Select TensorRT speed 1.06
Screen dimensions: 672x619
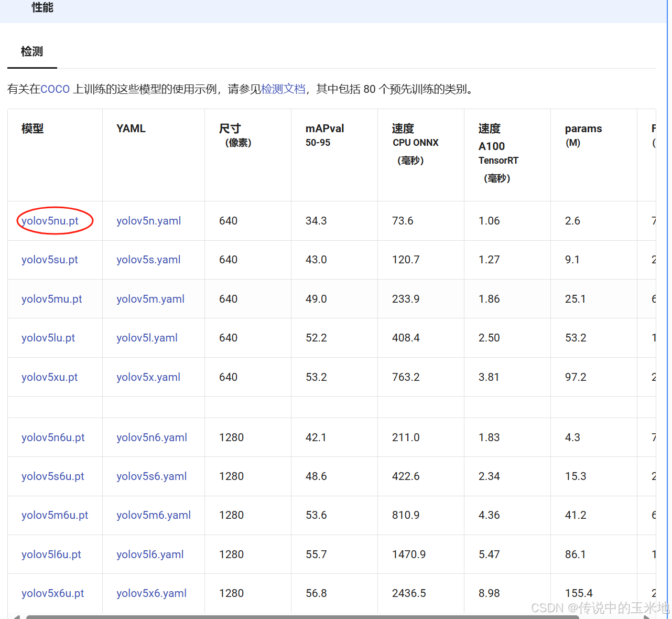[489, 221]
